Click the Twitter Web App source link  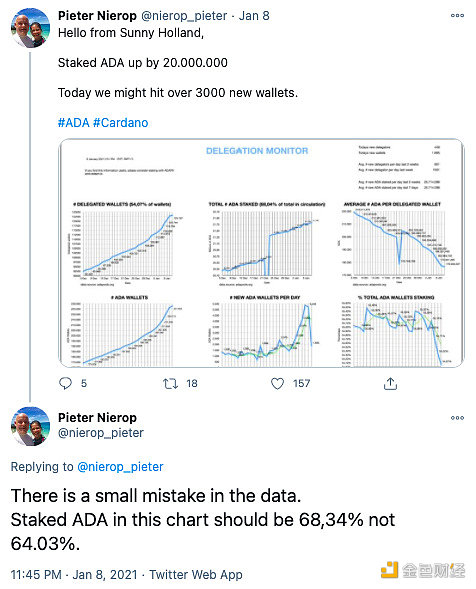click(x=196, y=575)
